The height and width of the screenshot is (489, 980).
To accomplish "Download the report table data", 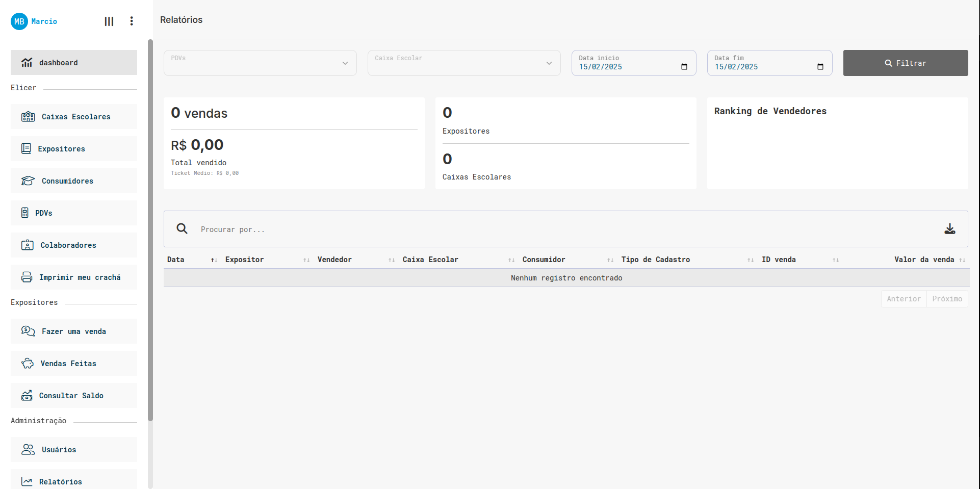I will click(950, 229).
